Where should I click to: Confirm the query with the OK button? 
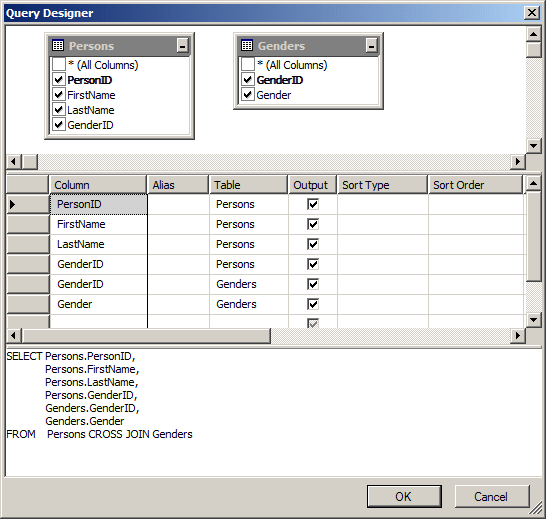(x=404, y=496)
